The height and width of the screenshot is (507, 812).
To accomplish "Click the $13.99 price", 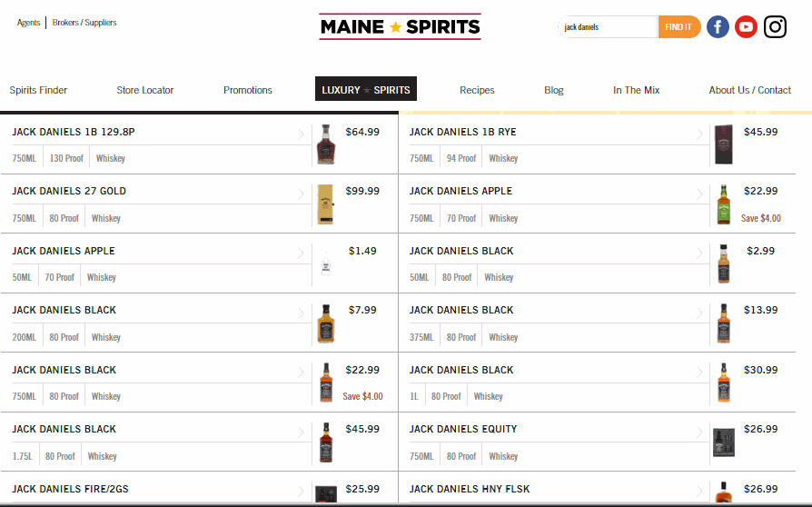I will click(761, 310).
